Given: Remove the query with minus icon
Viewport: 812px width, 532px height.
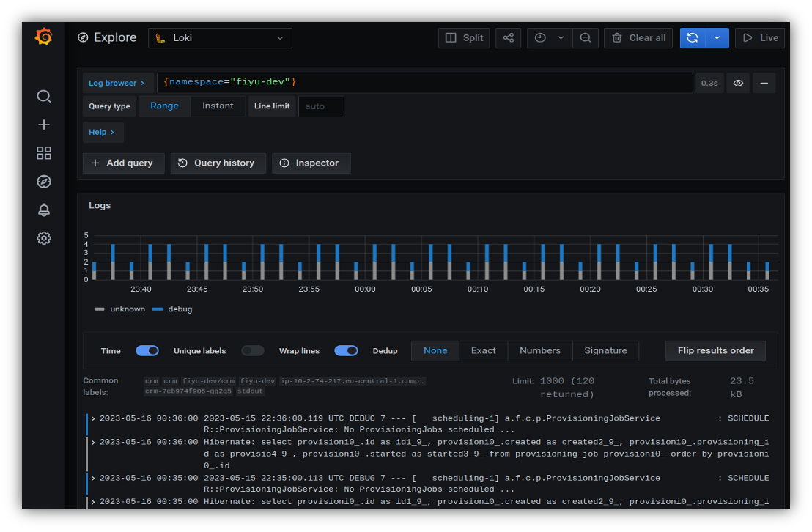Looking at the screenshot, I should [x=764, y=83].
